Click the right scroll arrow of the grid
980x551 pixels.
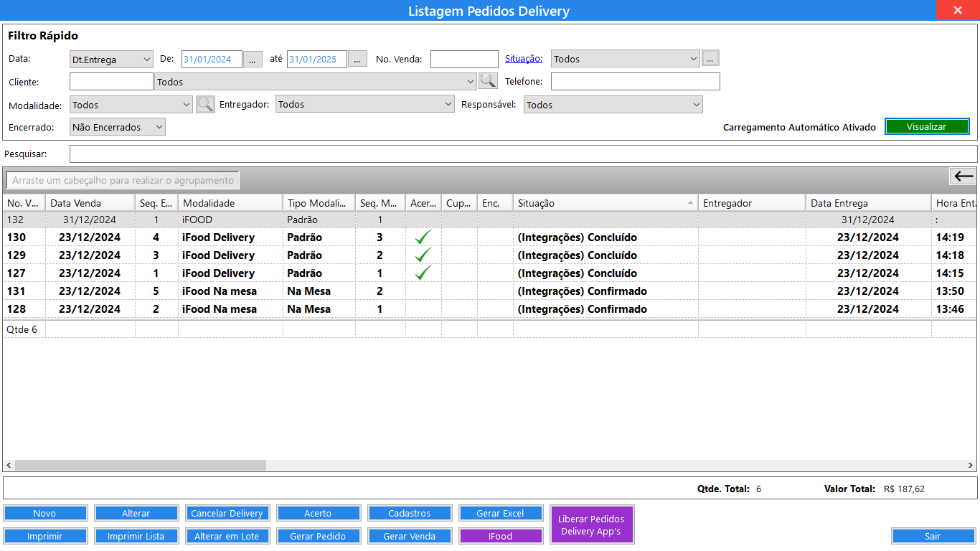[x=971, y=465]
